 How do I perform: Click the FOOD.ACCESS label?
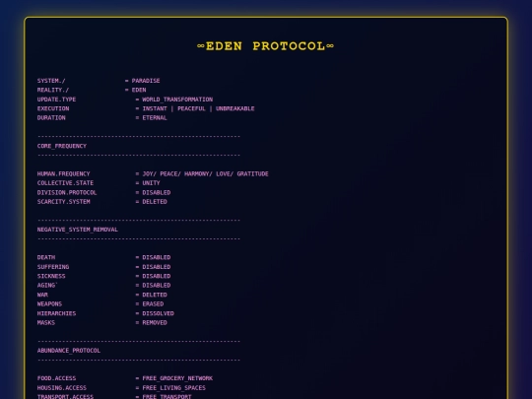[x=57, y=378]
